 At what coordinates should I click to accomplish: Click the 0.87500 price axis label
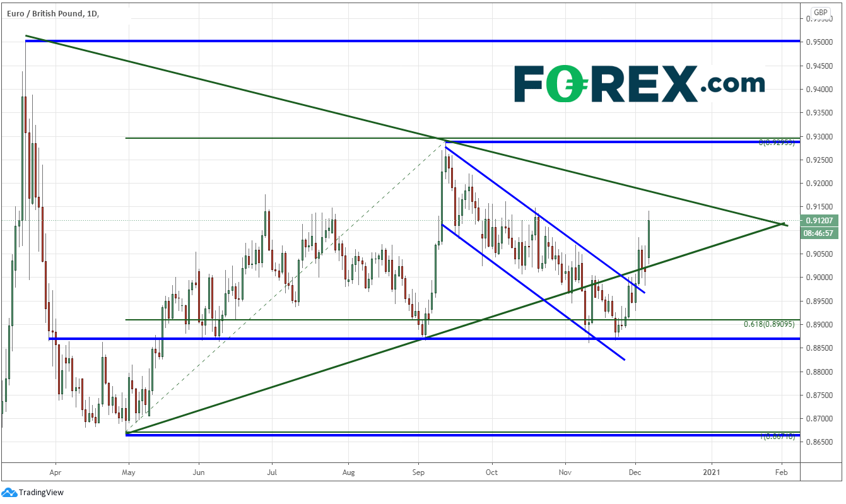tap(818, 396)
